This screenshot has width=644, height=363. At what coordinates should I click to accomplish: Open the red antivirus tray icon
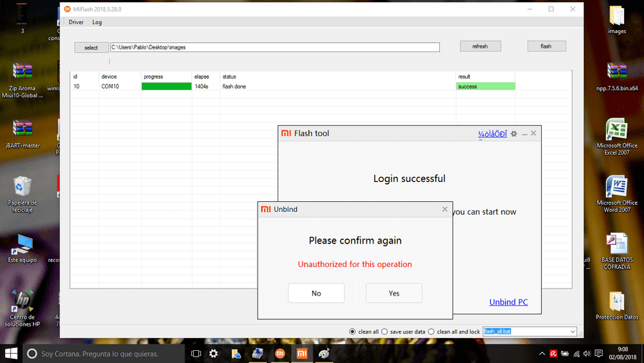click(553, 354)
